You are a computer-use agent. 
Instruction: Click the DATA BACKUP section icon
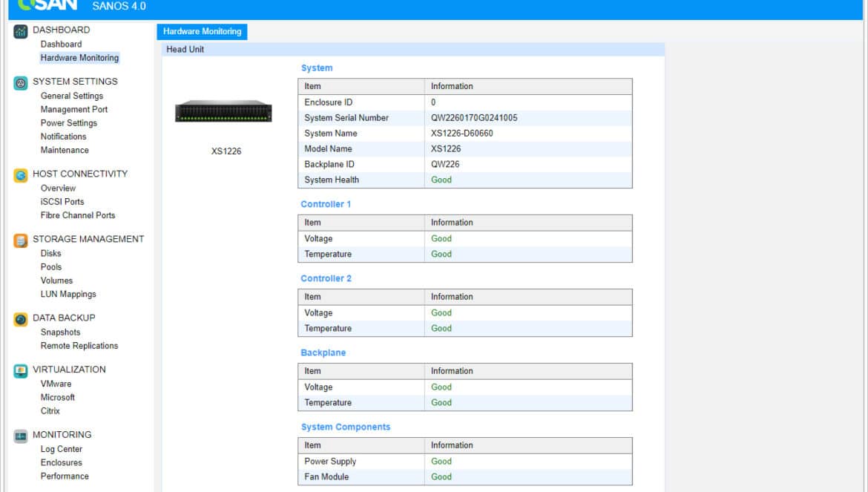21,319
